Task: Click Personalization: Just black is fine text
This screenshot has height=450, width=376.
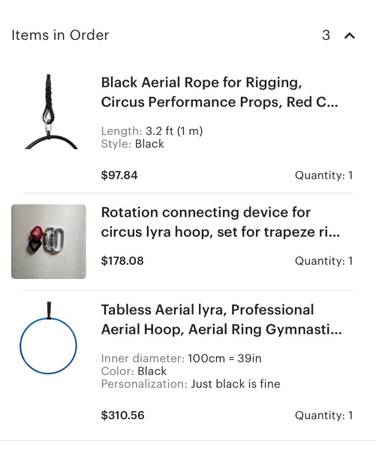Action: (x=190, y=384)
